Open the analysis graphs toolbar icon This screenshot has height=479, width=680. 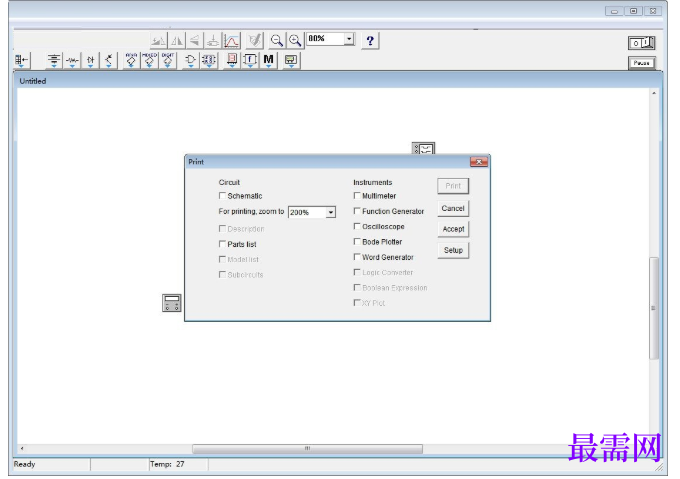pos(232,41)
